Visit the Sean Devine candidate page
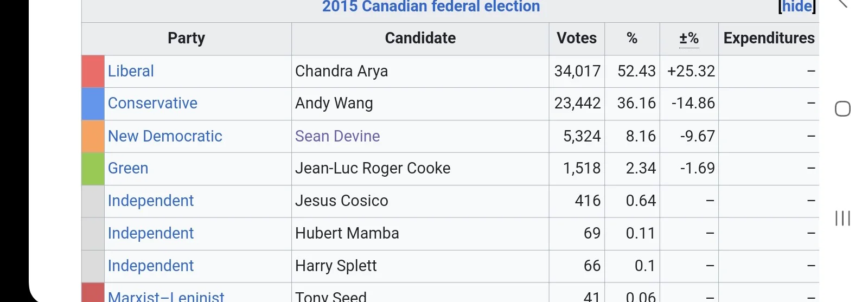 point(337,136)
